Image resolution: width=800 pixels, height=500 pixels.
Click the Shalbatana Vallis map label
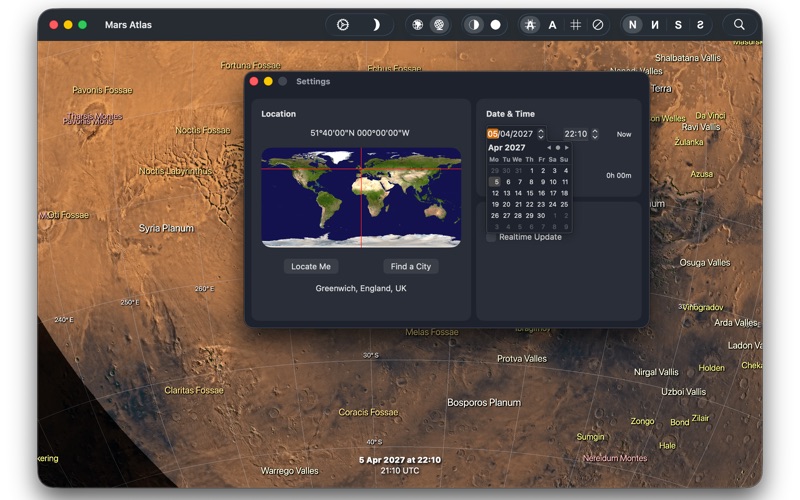point(688,58)
